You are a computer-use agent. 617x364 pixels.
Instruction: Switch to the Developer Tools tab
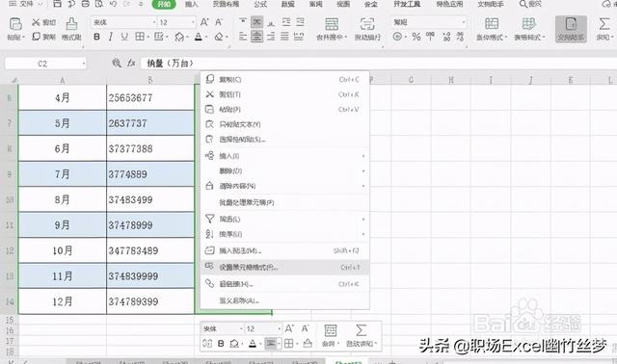tap(407, 4)
